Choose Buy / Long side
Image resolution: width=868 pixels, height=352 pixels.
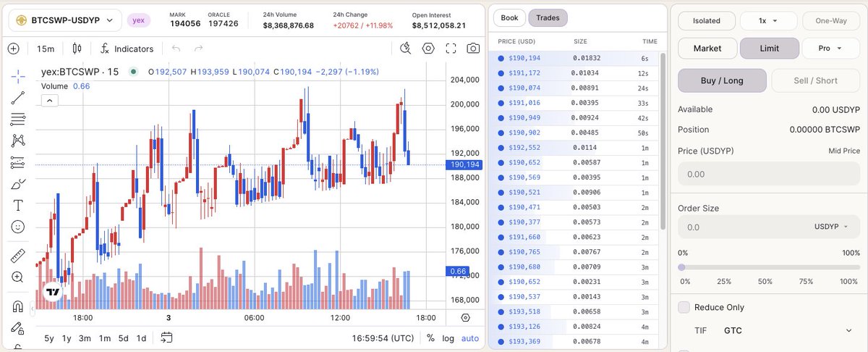(722, 80)
